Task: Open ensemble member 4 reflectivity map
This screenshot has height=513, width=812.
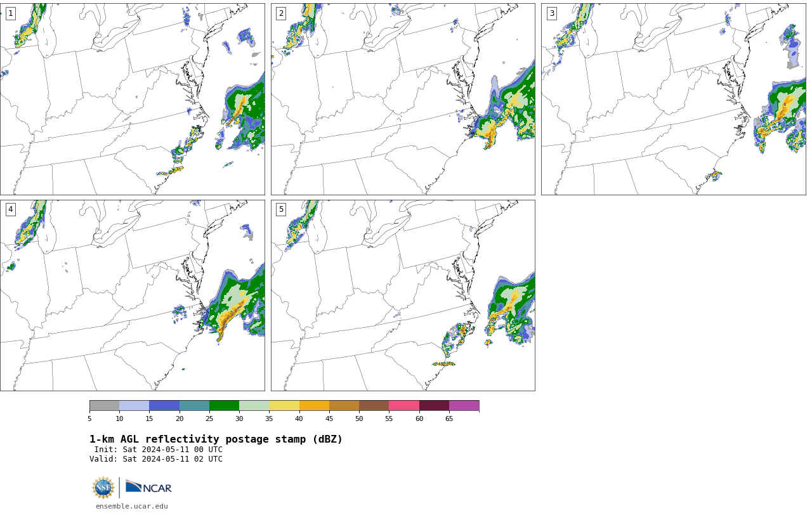Action: 133,295
